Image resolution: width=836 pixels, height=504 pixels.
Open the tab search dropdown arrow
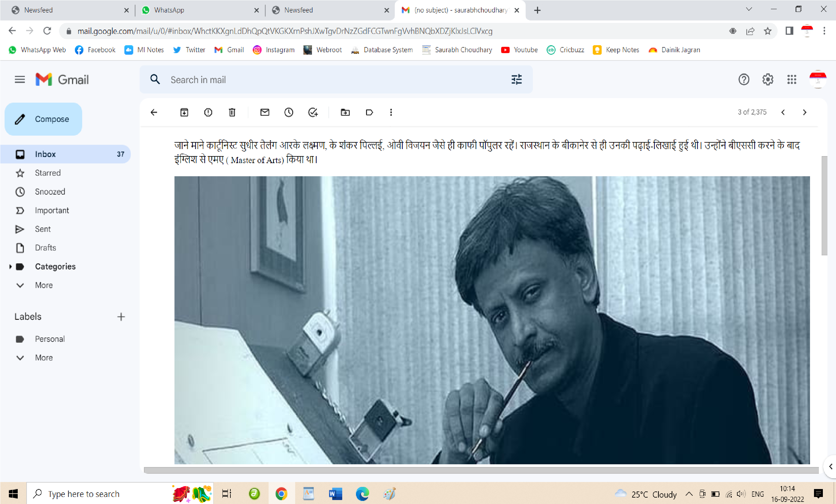pos(749,9)
